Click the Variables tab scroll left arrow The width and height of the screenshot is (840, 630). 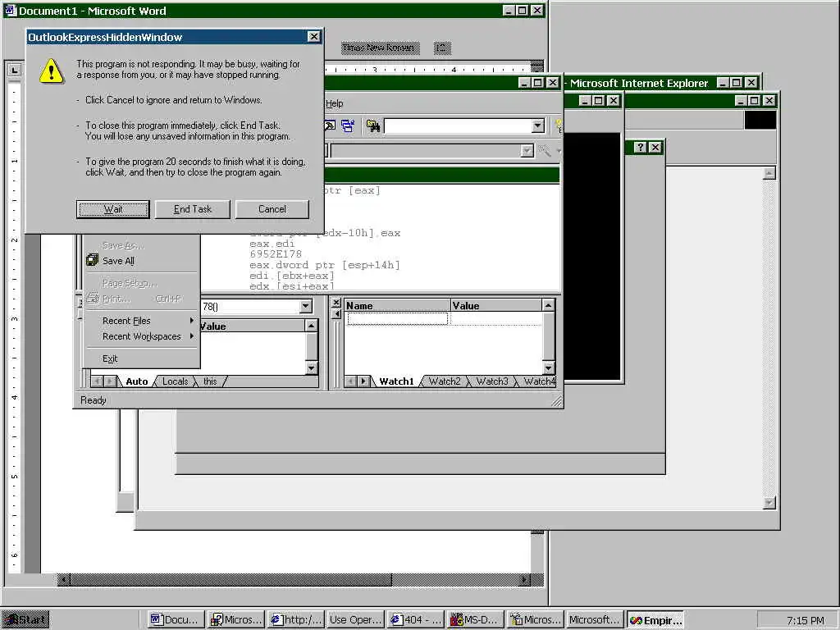coord(98,381)
